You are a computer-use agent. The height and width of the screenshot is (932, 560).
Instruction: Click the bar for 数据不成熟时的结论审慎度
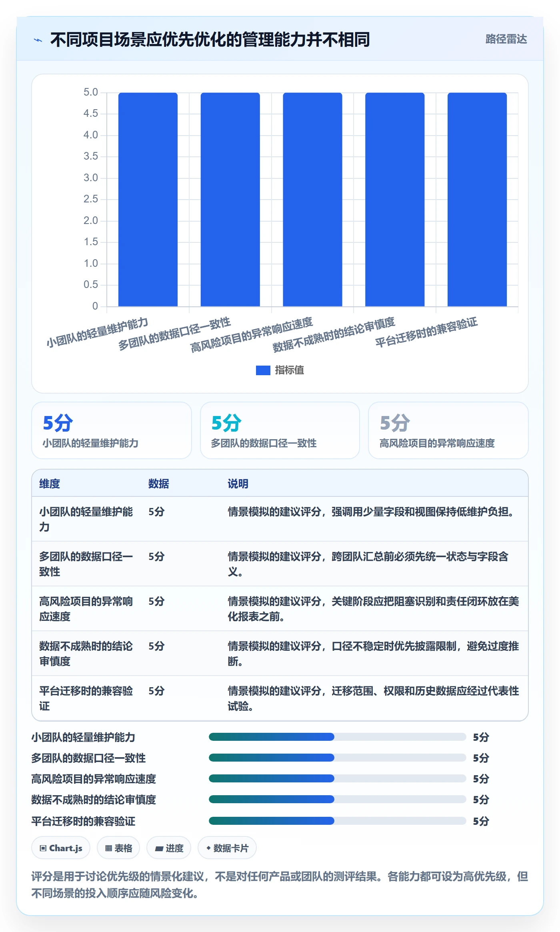tap(395, 200)
